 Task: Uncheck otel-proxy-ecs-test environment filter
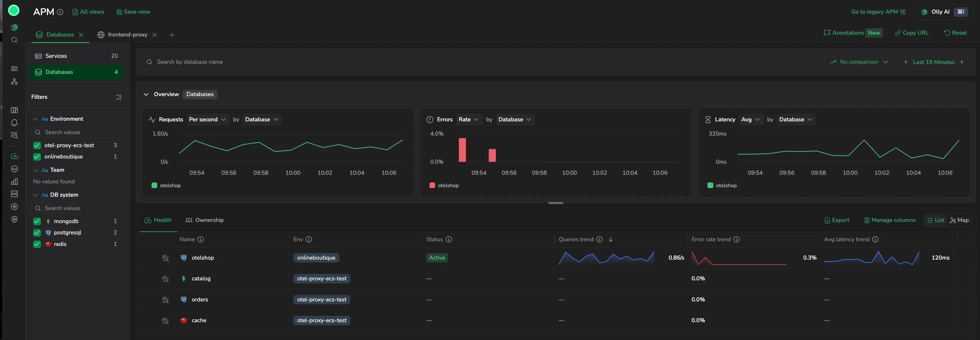[37, 145]
